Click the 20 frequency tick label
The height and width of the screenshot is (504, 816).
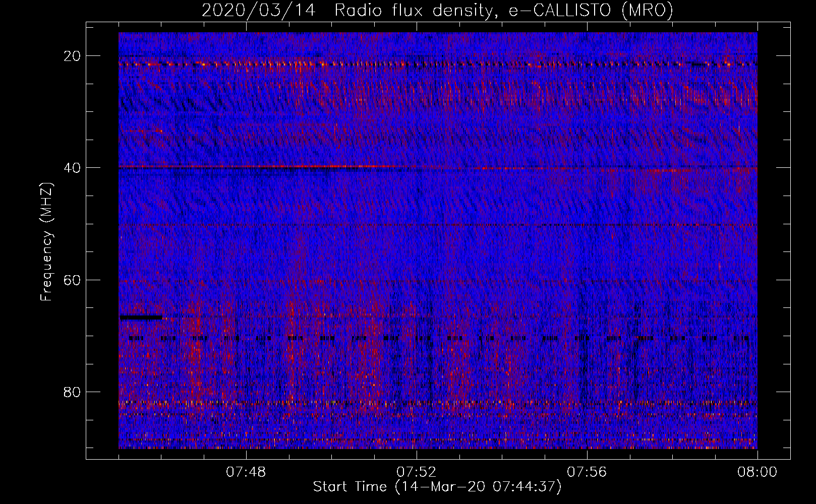72,56
